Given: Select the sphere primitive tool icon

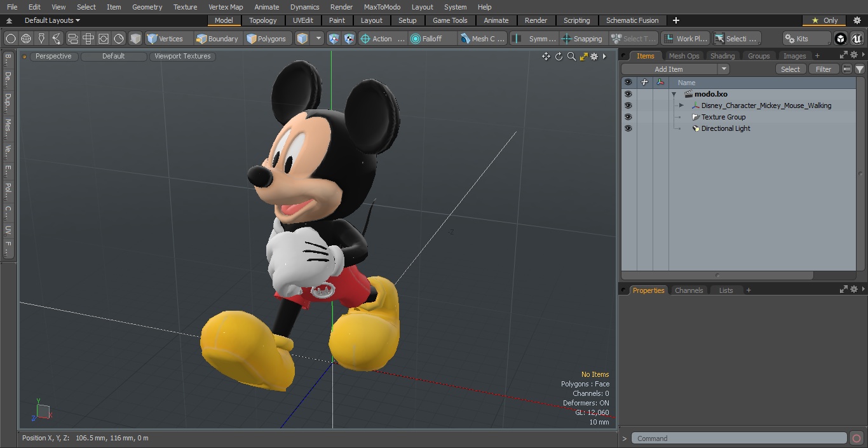Looking at the screenshot, I should tap(10, 39).
